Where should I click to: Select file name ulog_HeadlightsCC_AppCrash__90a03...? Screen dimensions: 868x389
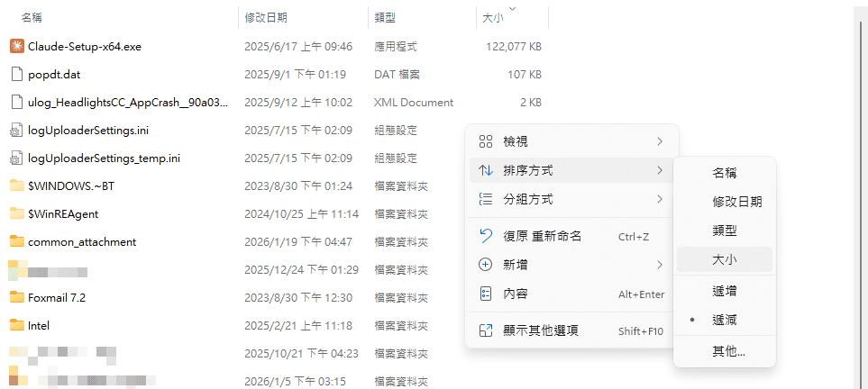[128, 103]
